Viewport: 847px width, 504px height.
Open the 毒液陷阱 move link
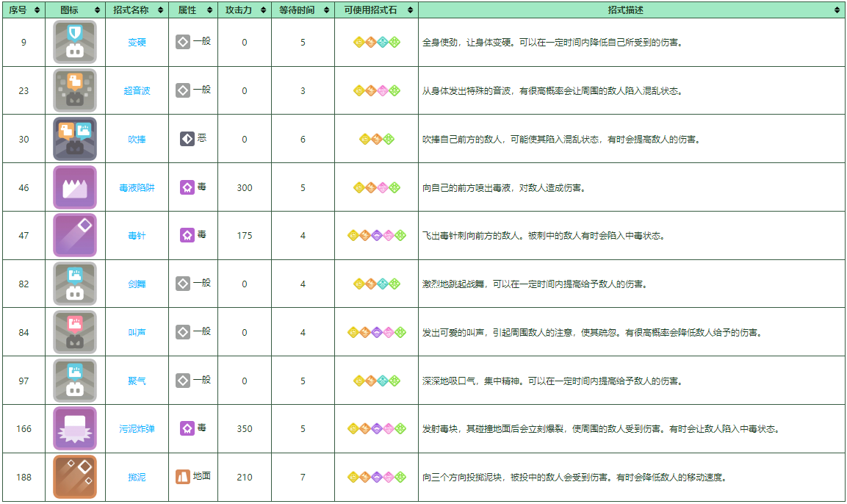point(137,188)
